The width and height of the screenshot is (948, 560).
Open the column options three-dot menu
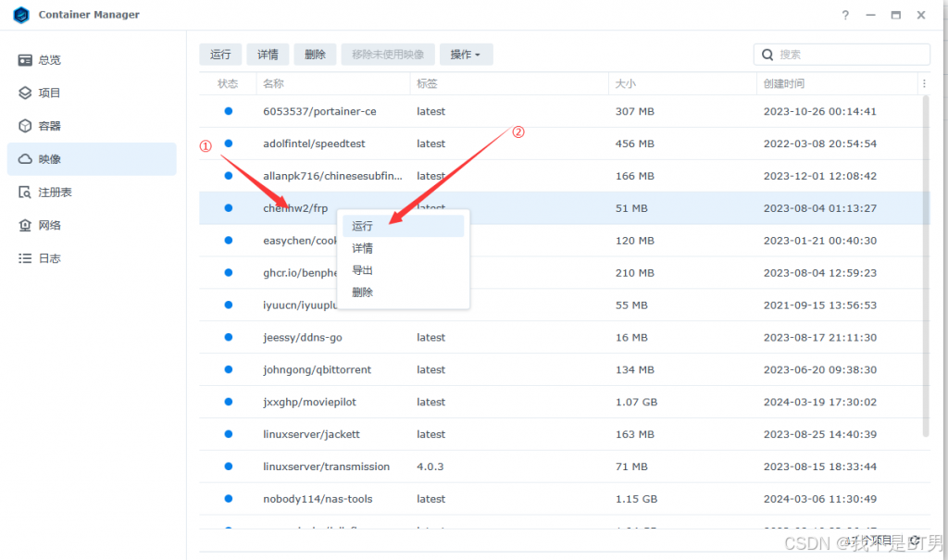point(924,83)
